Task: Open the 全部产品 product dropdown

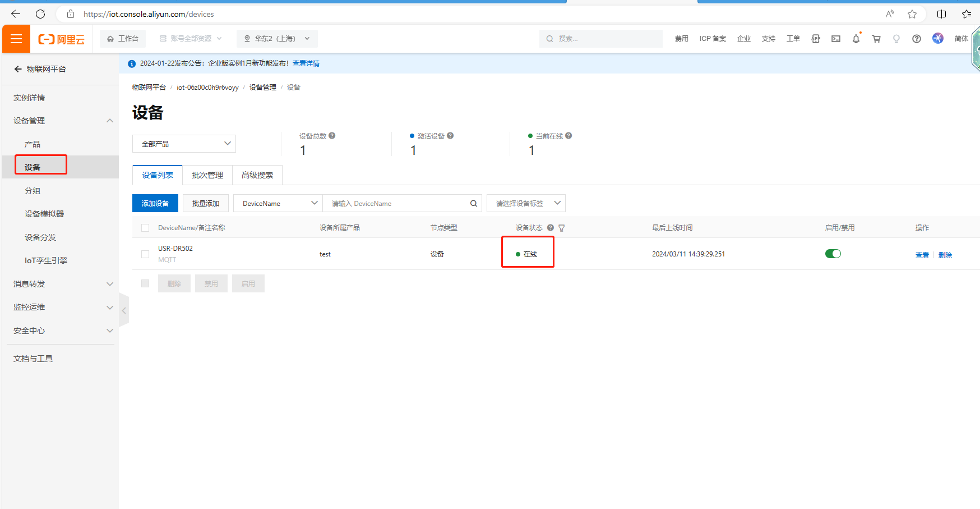Action: click(x=184, y=144)
